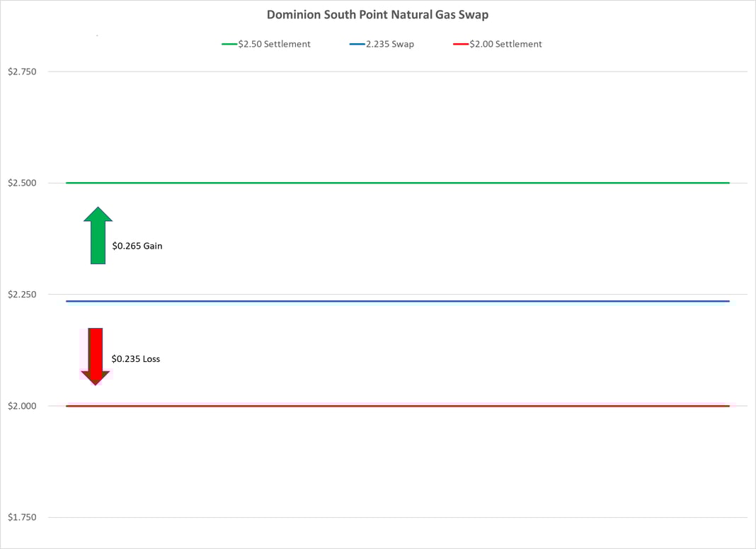Click the red $2.00 Settlement legend marker
The height and width of the screenshot is (549, 756).
461,44
